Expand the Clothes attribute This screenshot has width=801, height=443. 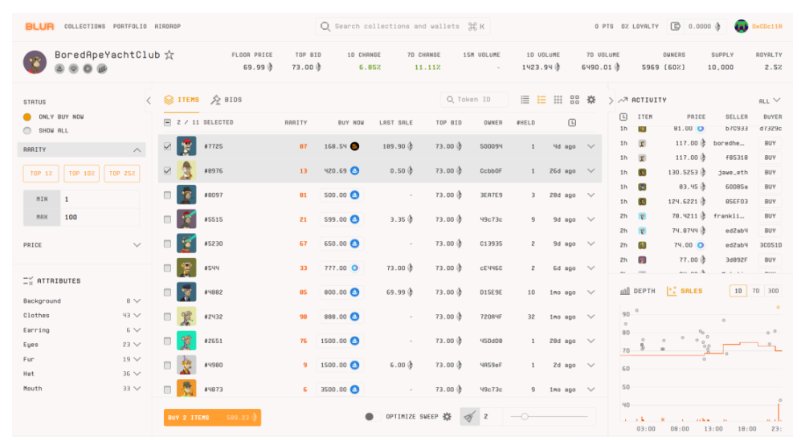pos(137,315)
